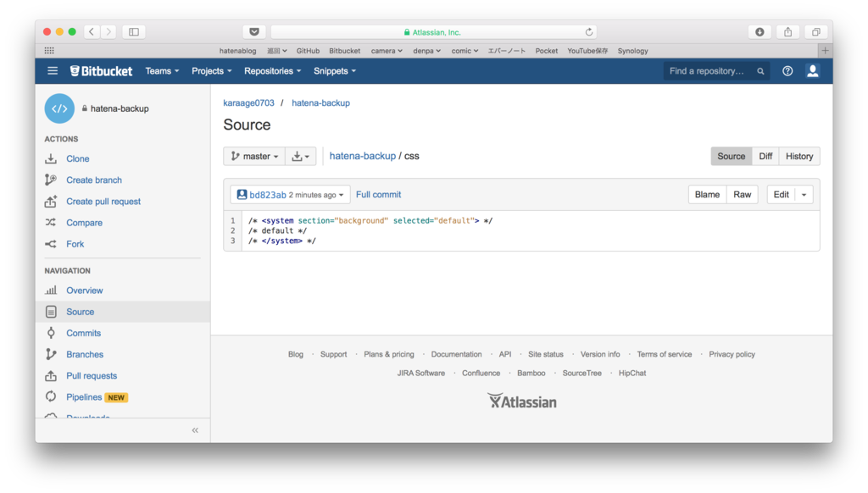Click the Safari address bar
This screenshot has height=493, width=868.
point(433,32)
